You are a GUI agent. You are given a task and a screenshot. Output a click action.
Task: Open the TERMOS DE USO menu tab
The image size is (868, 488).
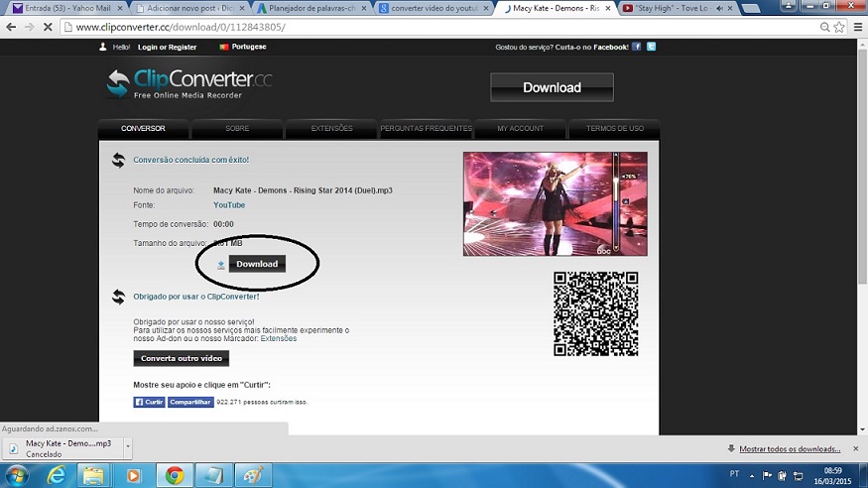[614, 128]
